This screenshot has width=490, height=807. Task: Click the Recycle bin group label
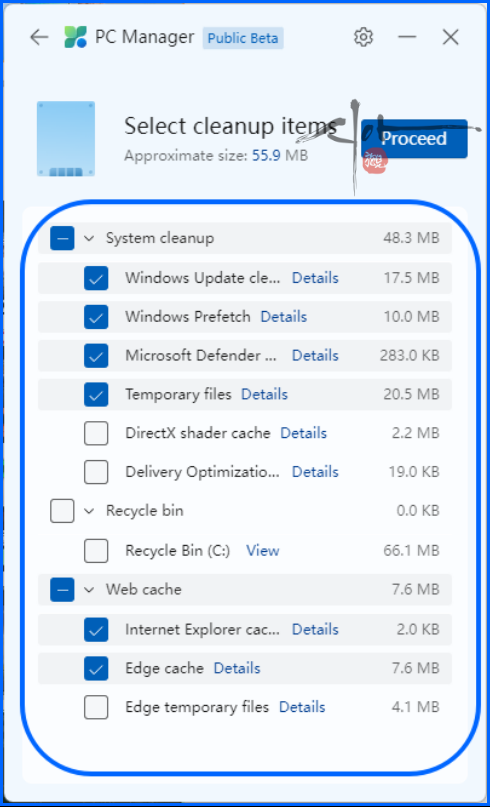pos(145,511)
